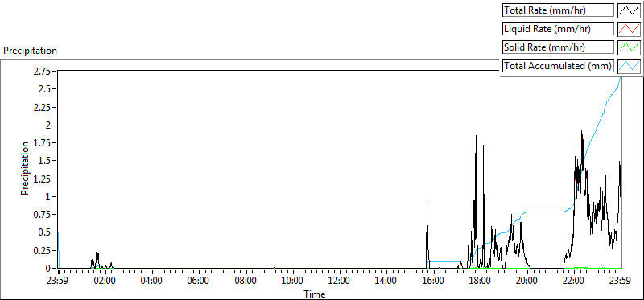The image size is (644, 300).
Task: Click the 14:00 x-axis time label
Action: click(386, 282)
